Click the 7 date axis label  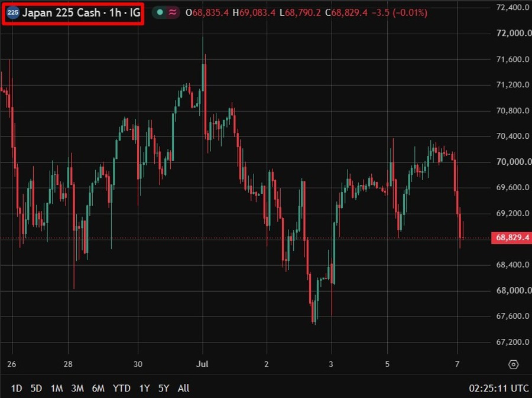[458, 364]
